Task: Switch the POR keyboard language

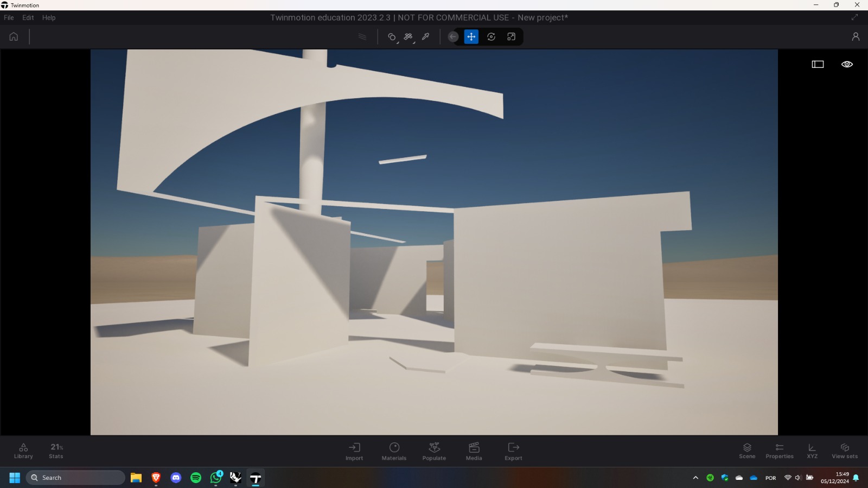Action: coord(770,478)
